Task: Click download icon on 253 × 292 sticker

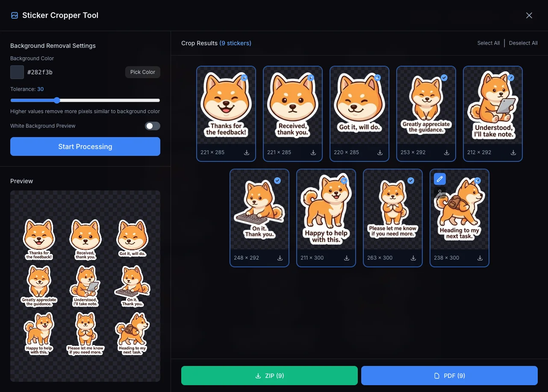Action: click(447, 152)
